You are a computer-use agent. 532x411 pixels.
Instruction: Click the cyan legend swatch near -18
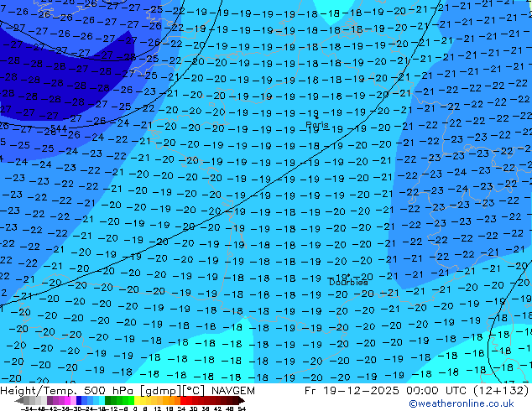pyautogui.click(x=102, y=400)
